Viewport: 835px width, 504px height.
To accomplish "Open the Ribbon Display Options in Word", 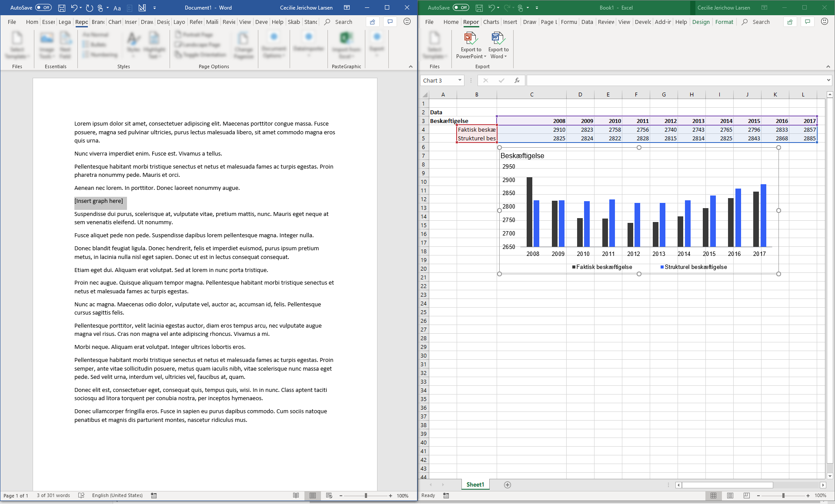I will [x=347, y=8].
